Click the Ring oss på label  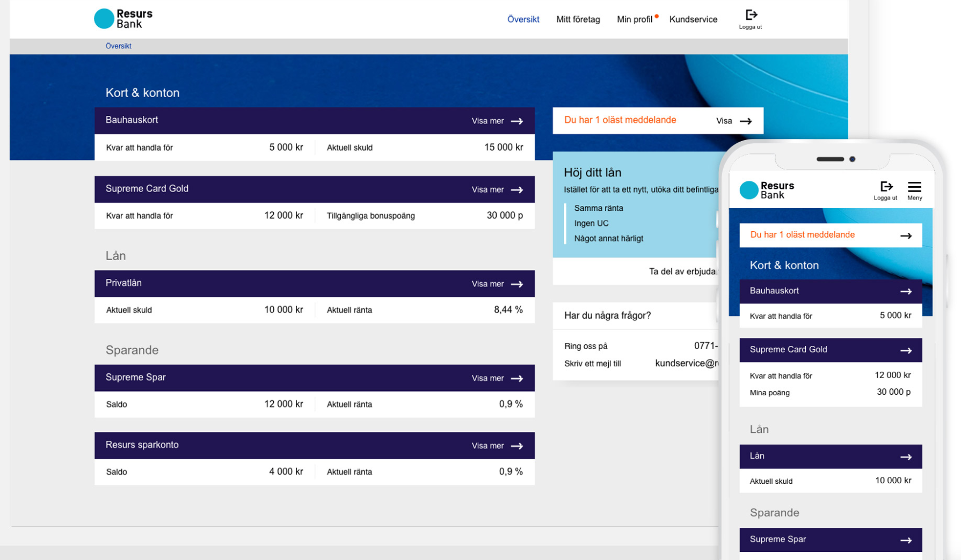(586, 347)
